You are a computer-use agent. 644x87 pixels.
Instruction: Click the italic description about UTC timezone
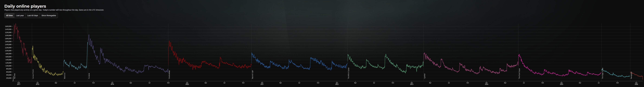[54, 10]
